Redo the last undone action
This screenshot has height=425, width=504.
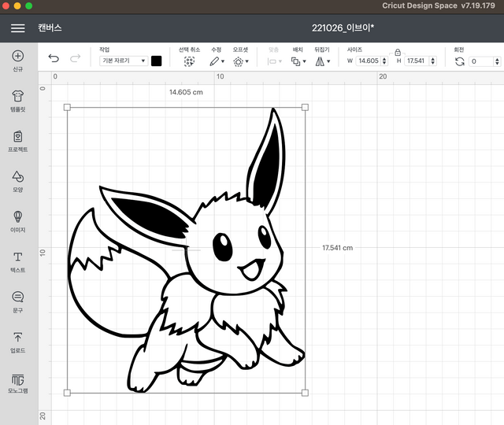point(76,58)
